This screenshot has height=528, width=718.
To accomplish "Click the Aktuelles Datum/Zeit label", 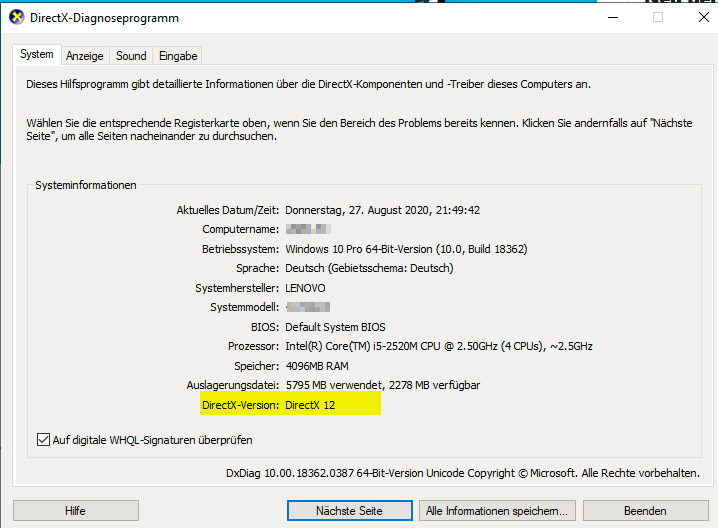I will (228, 210).
